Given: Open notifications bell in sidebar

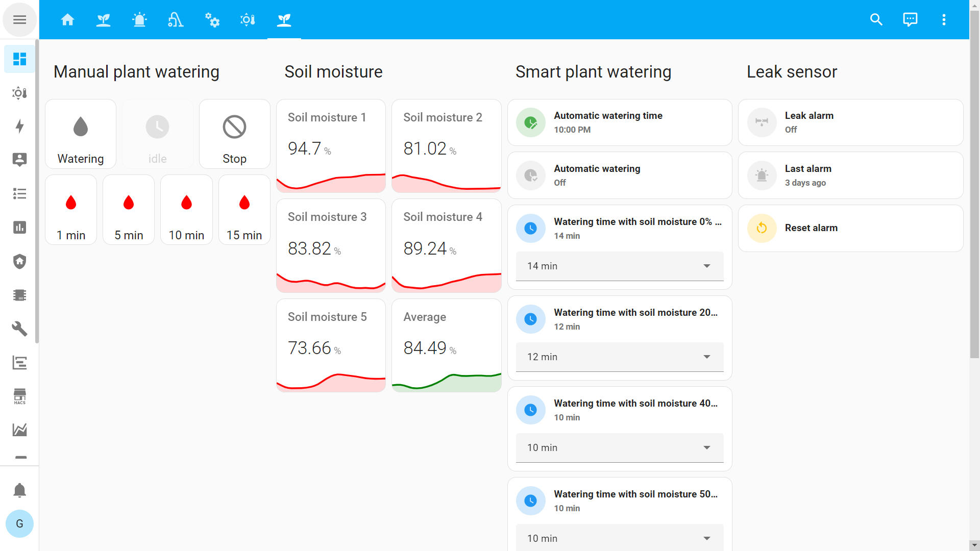Looking at the screenshot, I should (19, 490).
